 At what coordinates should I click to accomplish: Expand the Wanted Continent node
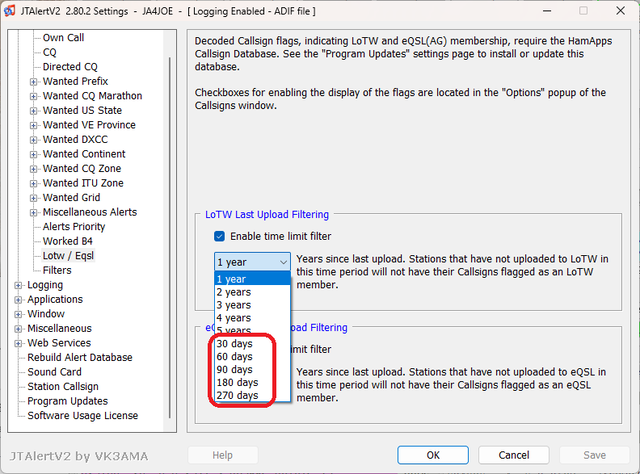33,154
